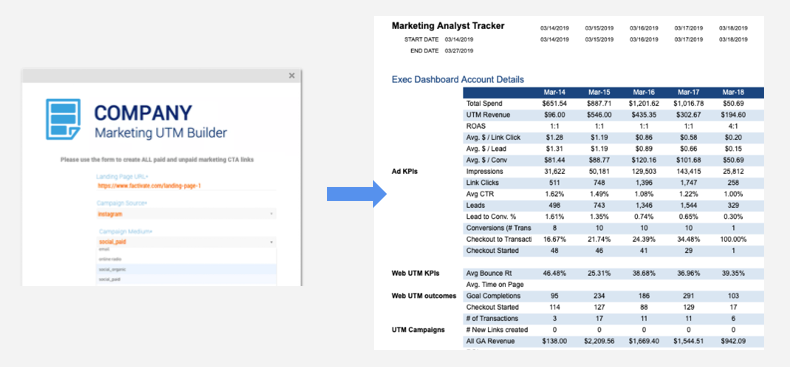
Task: Select All GA Revenue cell $2,209.56
Action: coord(600,341)
